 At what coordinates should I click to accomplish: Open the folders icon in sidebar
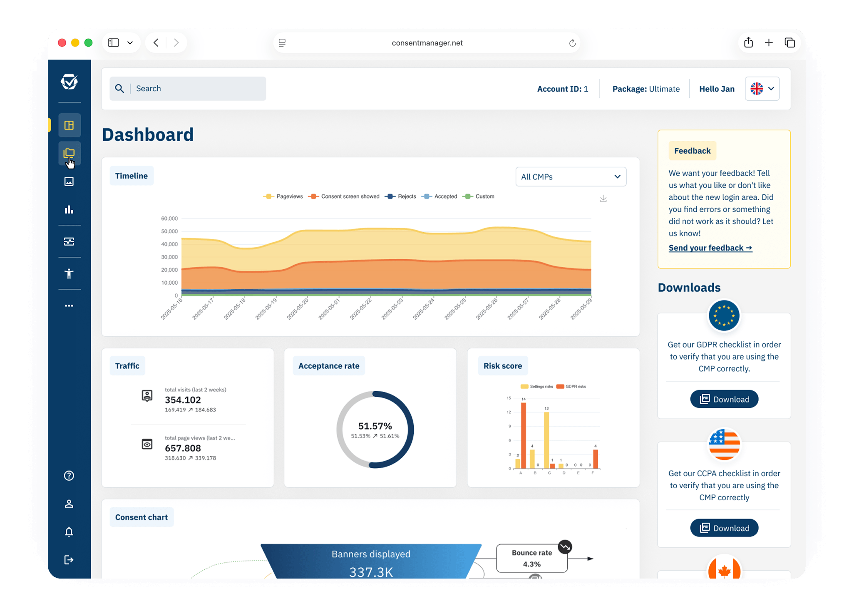click(x=70, y=154)
